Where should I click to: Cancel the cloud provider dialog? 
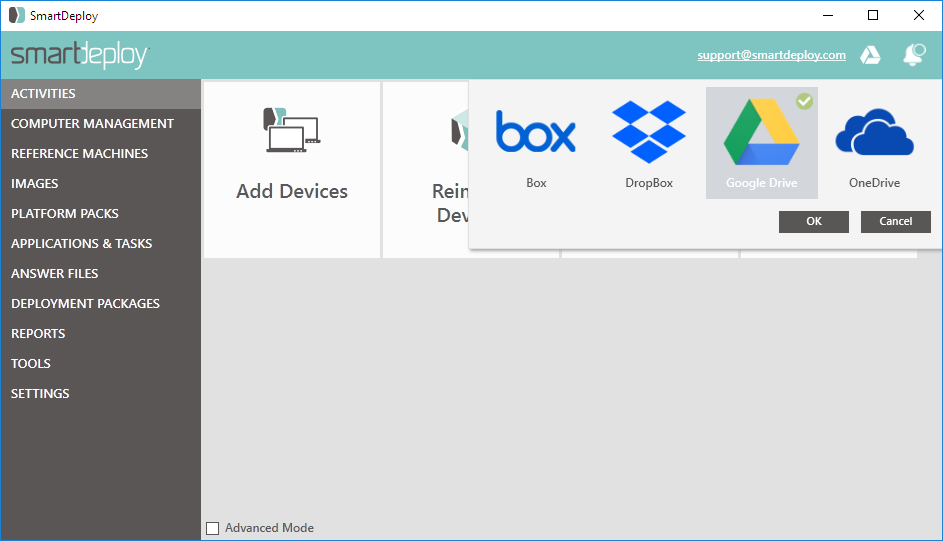tap(895, 221)
